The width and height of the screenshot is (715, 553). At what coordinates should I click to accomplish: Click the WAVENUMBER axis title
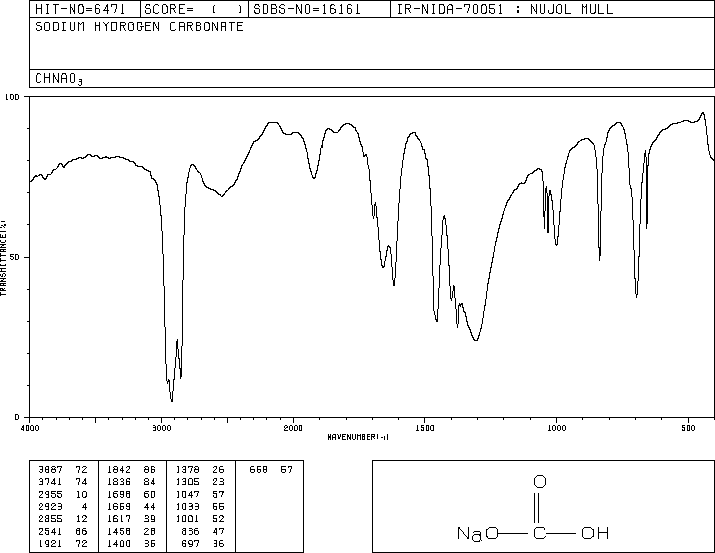358,437
